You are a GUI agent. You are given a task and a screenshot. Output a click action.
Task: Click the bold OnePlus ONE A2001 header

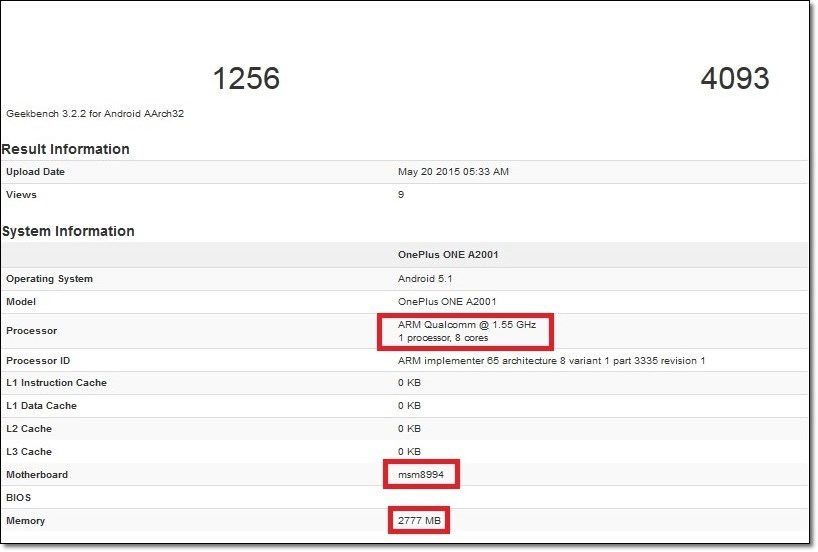click(448, 255)
